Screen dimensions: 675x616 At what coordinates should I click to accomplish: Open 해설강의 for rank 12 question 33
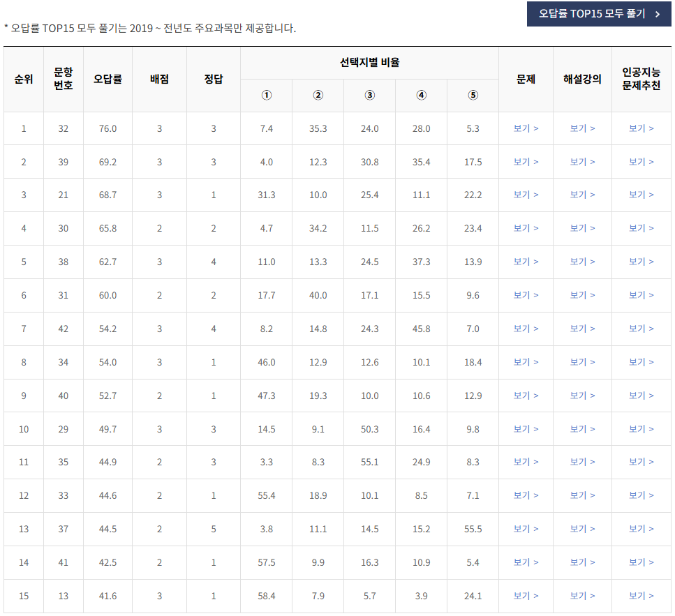pos(582,495)
